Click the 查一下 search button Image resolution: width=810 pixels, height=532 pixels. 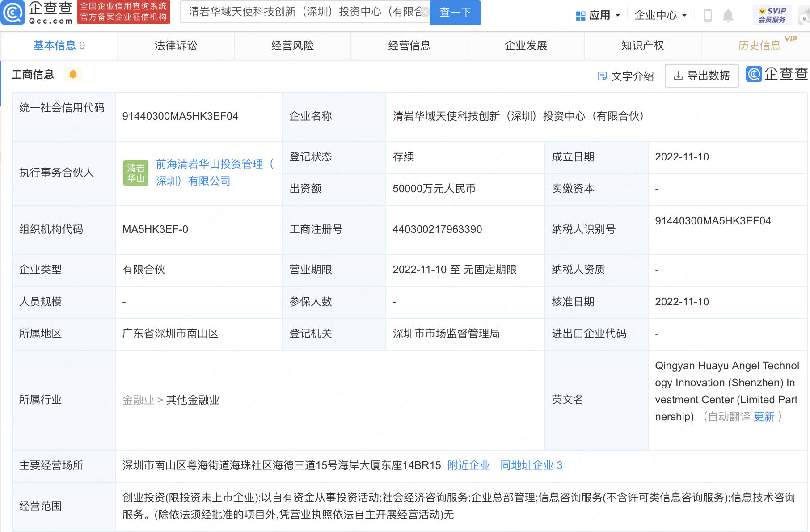click(455, 13)
